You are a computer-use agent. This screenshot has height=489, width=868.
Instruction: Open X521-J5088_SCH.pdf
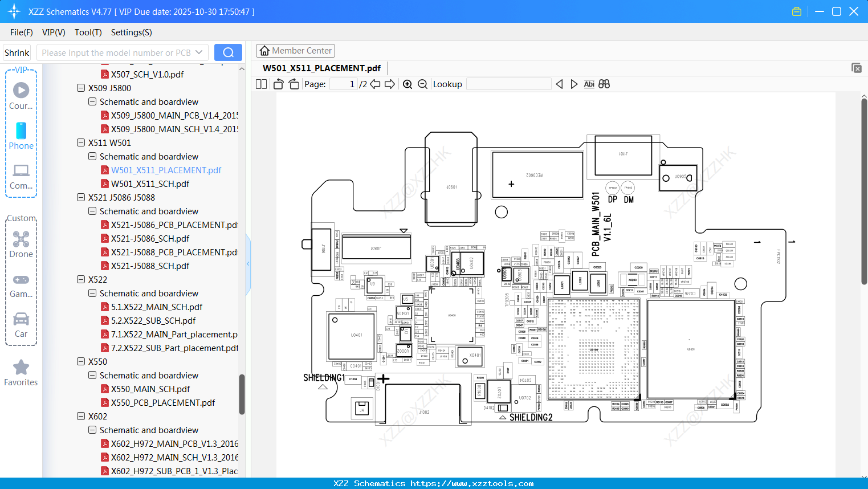(x=150, y=266)
